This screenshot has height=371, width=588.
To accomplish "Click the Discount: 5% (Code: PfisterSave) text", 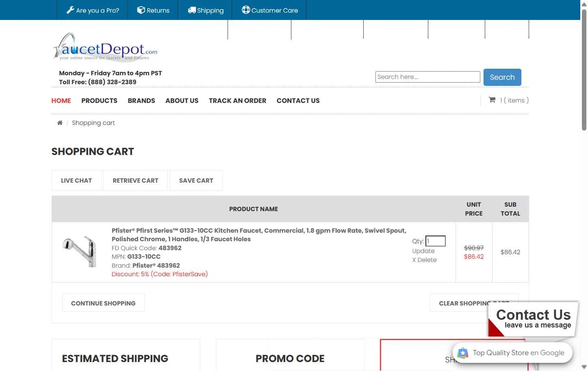I will tap(160, 274).
